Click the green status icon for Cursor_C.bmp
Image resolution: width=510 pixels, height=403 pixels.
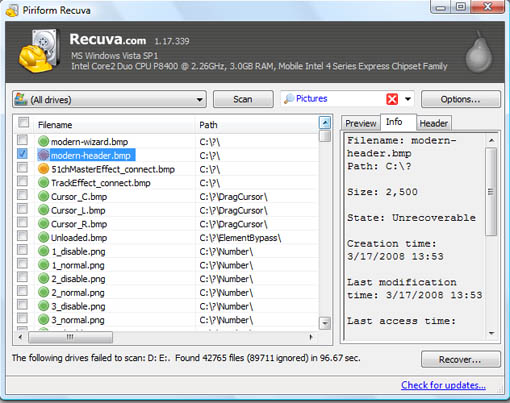[x=43, y=196]
